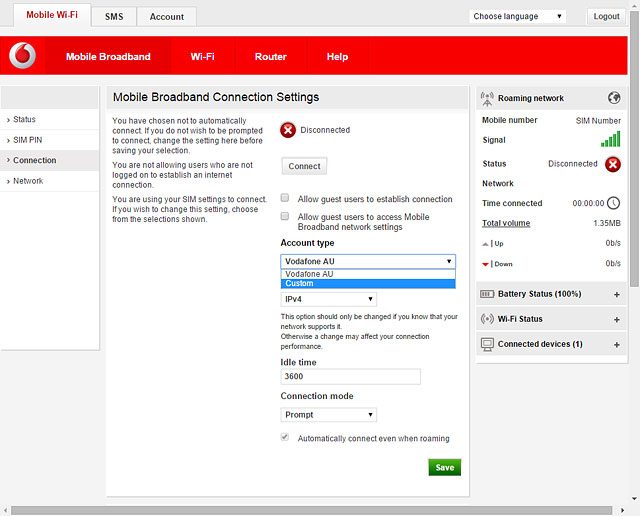
Task: Open the Router menu
Action: (x=270, y=57)
